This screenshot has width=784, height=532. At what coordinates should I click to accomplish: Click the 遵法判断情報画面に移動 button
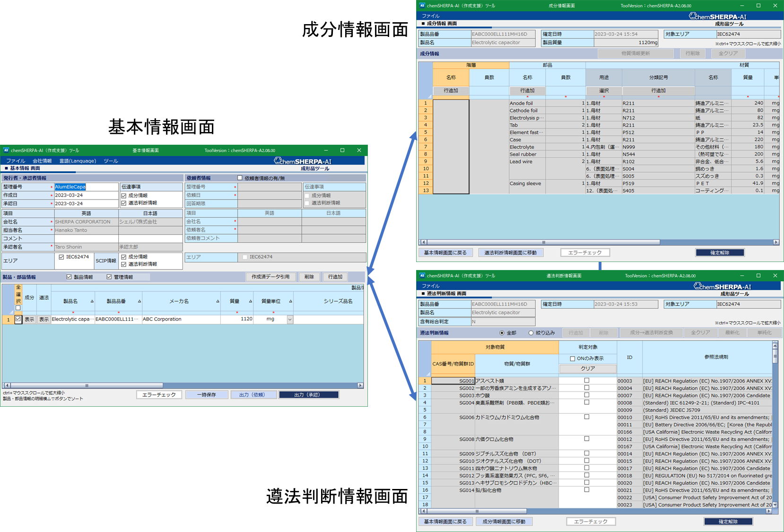coord(510,253)
